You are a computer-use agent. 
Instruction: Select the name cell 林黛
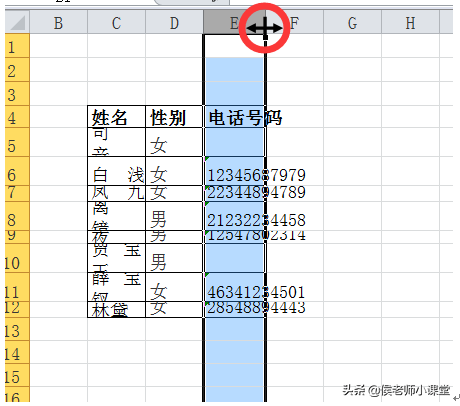116,309
